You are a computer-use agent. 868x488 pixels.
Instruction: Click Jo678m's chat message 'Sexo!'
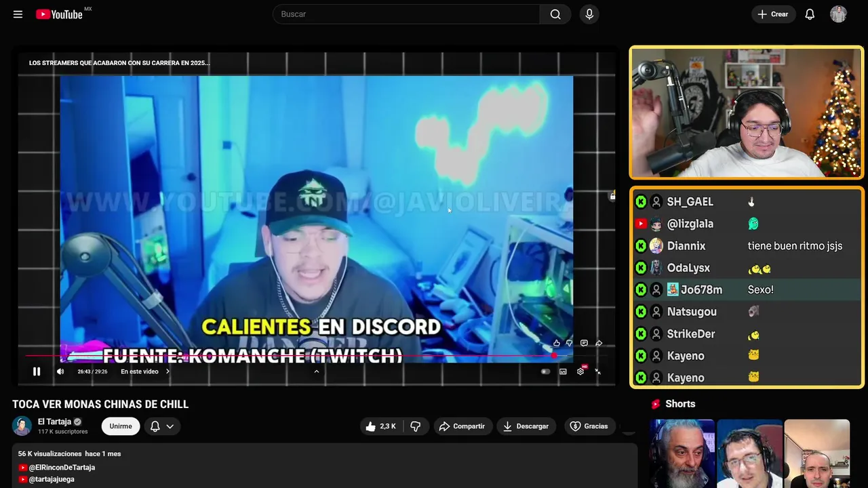(x=760, y=289)
